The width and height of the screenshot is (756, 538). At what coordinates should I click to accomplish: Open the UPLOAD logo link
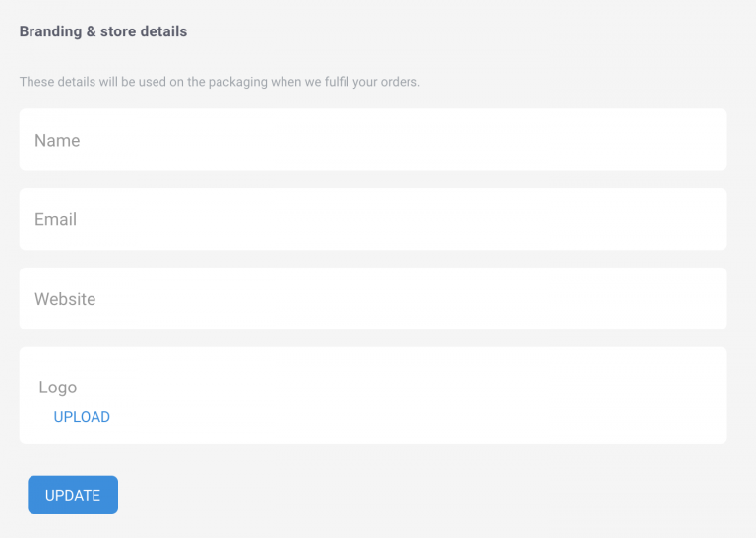(x=82, y=417)
